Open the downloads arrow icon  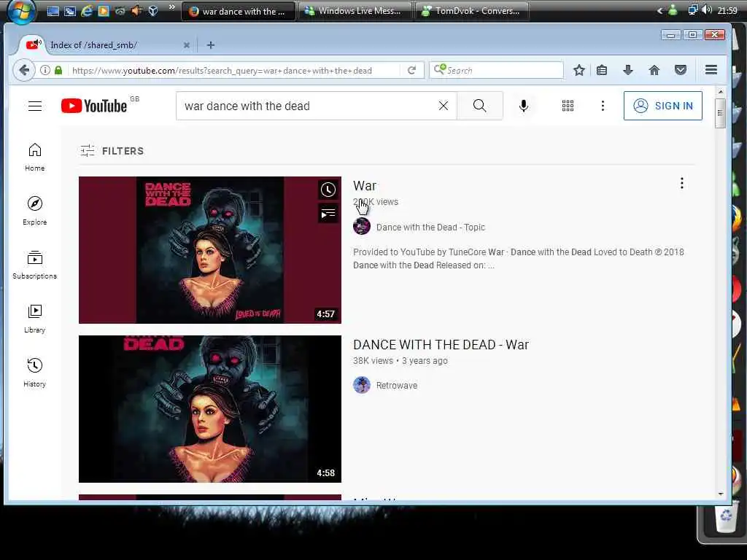click(628, 71)
